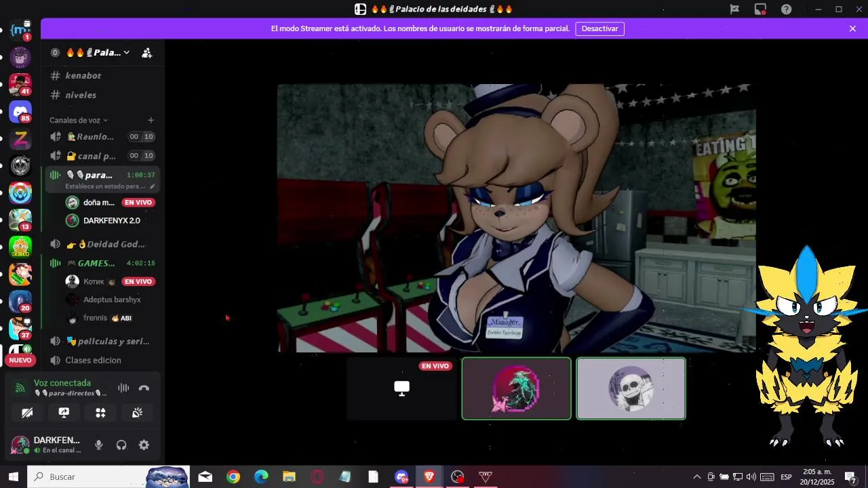This screenshot has height=488, width=868.
Task: Open the taskbar clock showing 2:05 a. m.
Action: tap(817, 477)
